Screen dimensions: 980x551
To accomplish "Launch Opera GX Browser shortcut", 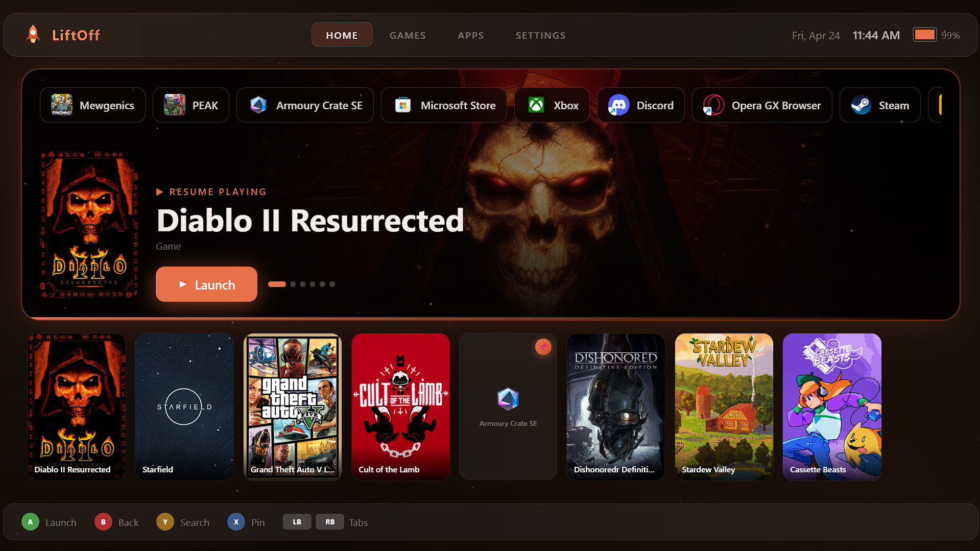I will coord(761,105).
